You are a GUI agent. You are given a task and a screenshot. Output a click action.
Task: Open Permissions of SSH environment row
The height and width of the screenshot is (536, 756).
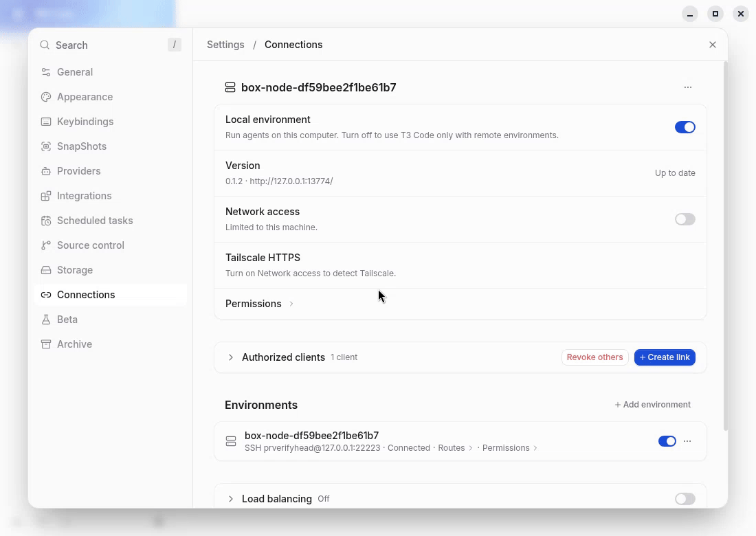coord(510,448)
